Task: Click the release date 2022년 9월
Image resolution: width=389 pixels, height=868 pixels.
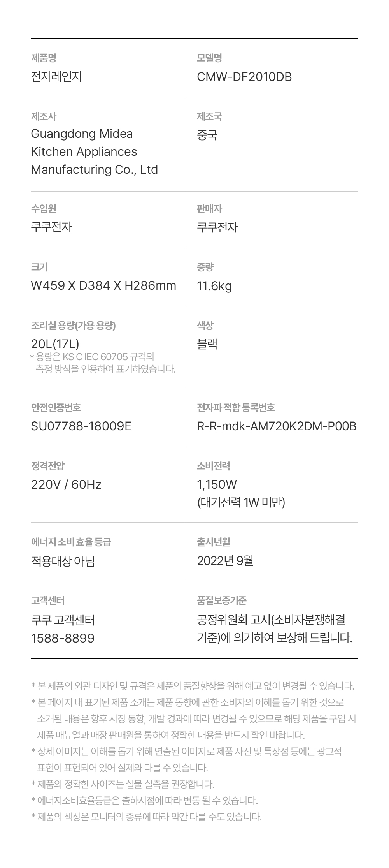Action: (x=225, y=561)
